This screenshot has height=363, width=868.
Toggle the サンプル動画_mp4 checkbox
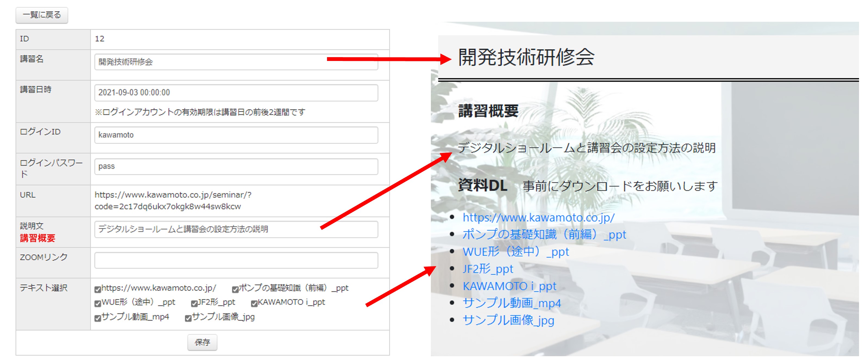click(98, 318)
